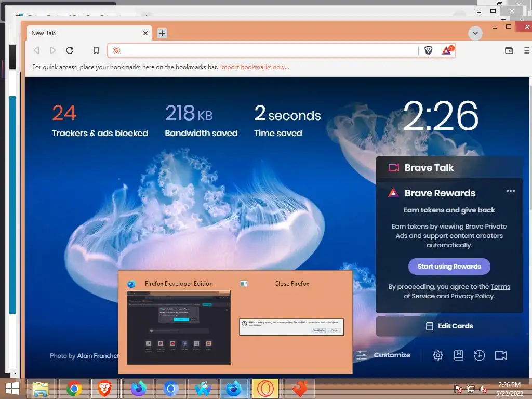The height and width of the screenshot is (399, 532).
Task: Click the Edit Cards button
Action: click(449, 326)
